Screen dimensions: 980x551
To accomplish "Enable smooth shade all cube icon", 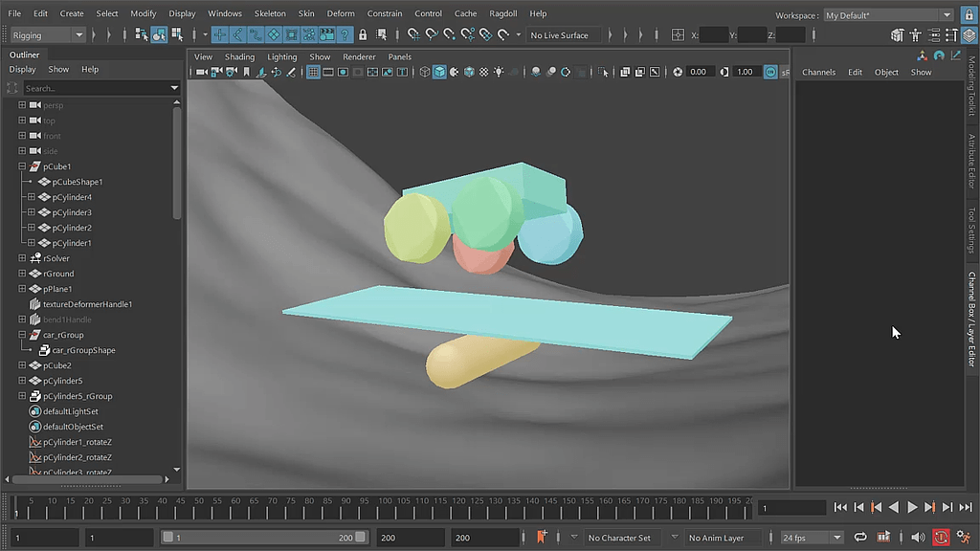I will click(439, 72).
